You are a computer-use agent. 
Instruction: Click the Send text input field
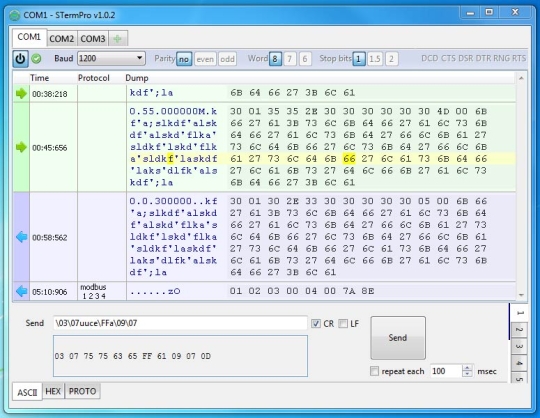pos(180,323)
